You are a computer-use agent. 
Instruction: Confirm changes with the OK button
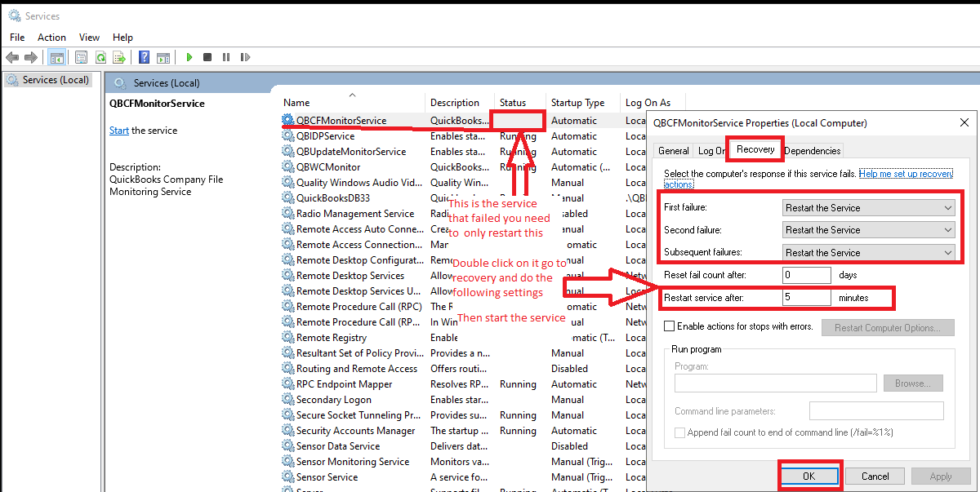point(809,476)
